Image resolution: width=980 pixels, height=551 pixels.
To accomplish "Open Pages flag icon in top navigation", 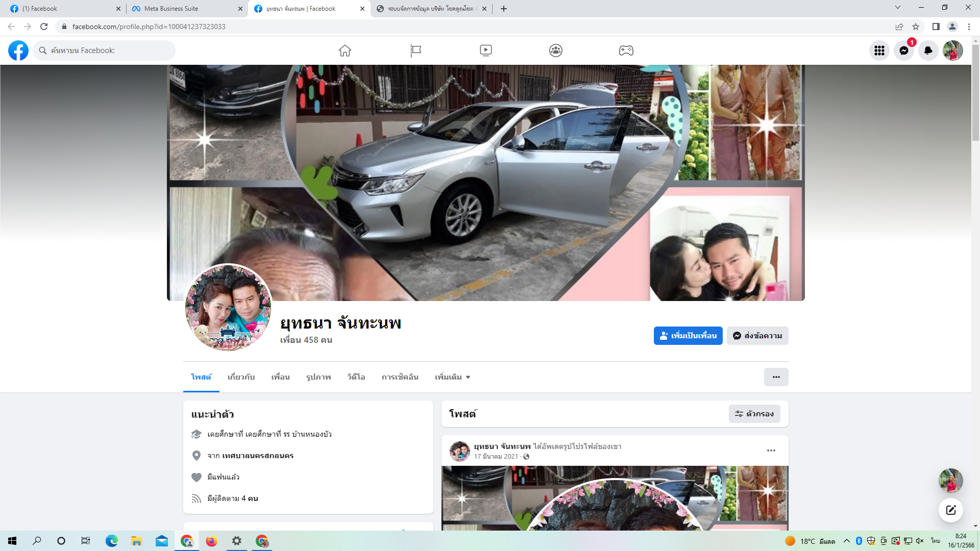I will click(x=415, y=51).
